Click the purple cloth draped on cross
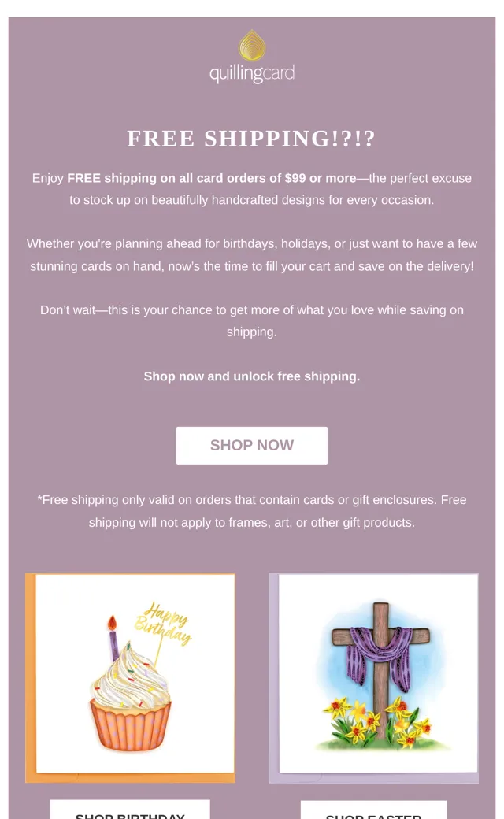Screen dimensions: 504x819 pos(379,656)
